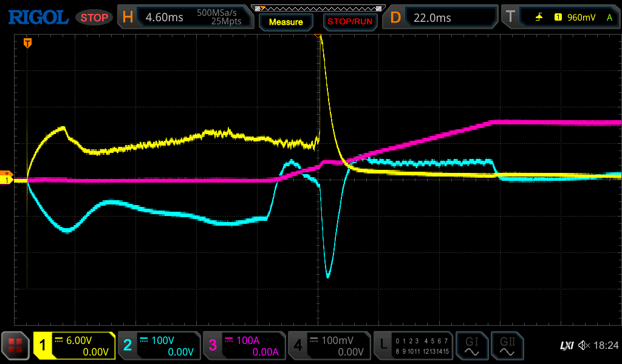
Task: Open the GI waveform generator icon
Action: [471, 346]
